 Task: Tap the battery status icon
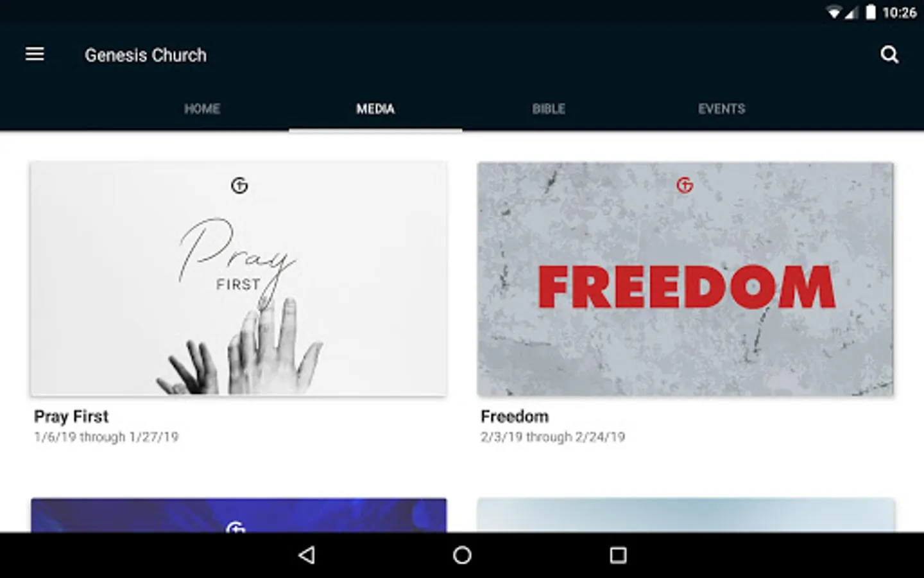(x=871, y=12)
